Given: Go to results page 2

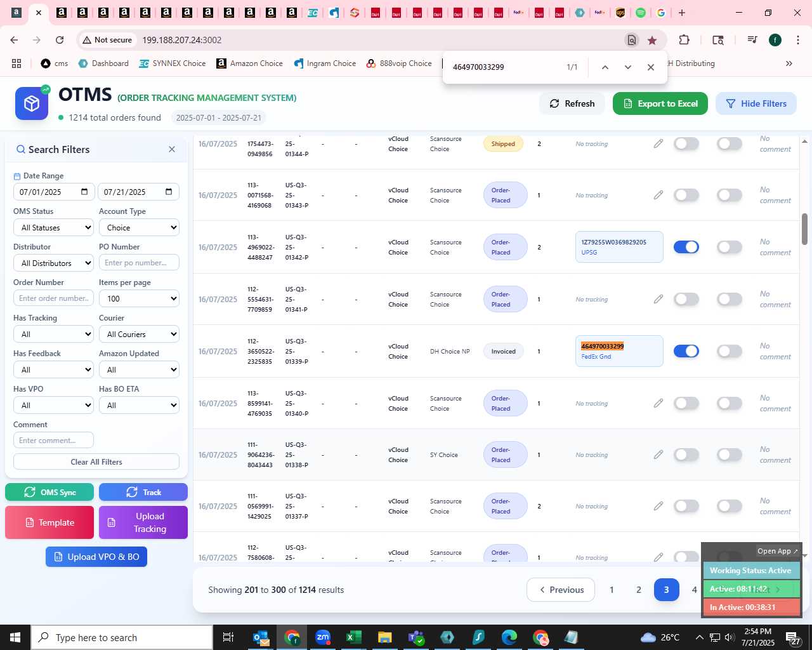Looking at the screenshot, I should (x=639, y=590).
